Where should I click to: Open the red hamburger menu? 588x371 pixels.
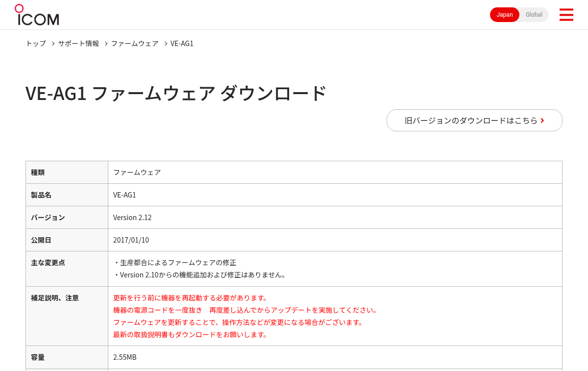[566, 15]
